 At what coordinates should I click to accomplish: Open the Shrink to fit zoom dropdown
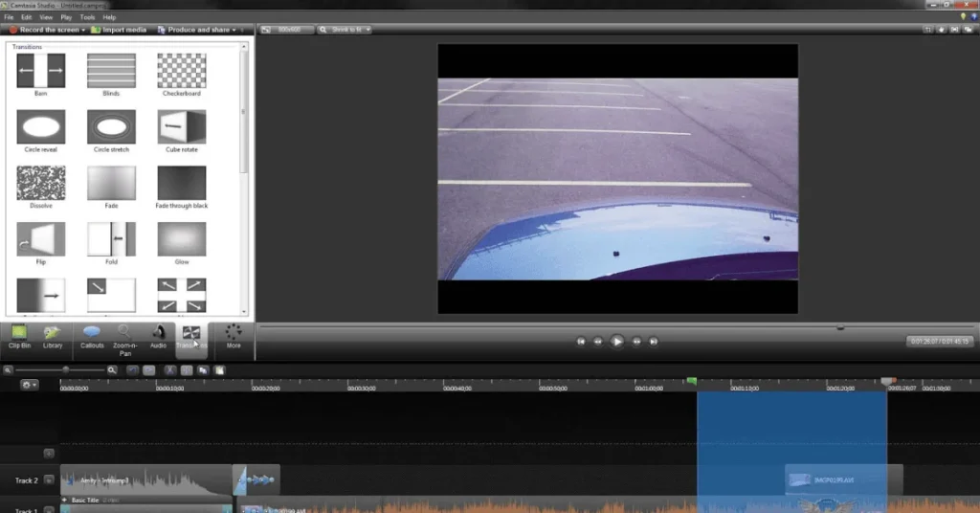pos(345,30)
